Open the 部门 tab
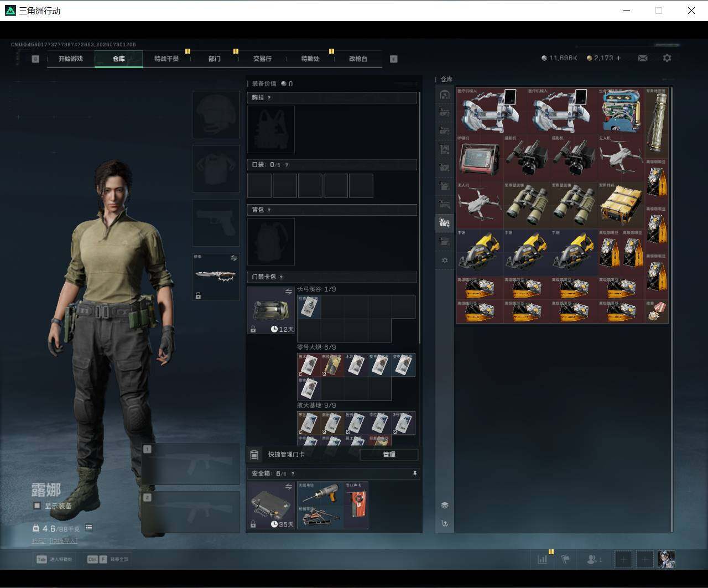This screenshot has height=588, width=708. [215, 59]
